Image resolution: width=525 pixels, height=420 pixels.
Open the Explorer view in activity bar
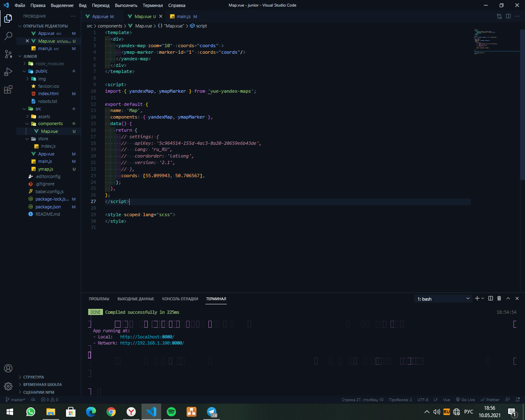coord(8,18)
